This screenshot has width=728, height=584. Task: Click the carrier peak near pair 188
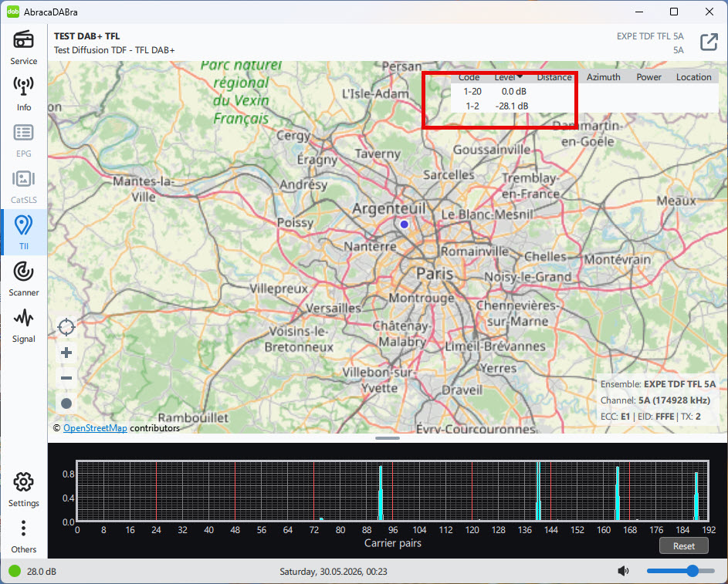[x=696, y=496]
